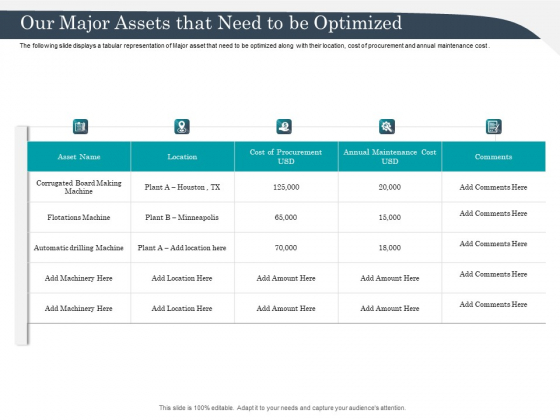Click the Automatic drilling Machine cell
This screenshot has height=420, width=560.
79,248
